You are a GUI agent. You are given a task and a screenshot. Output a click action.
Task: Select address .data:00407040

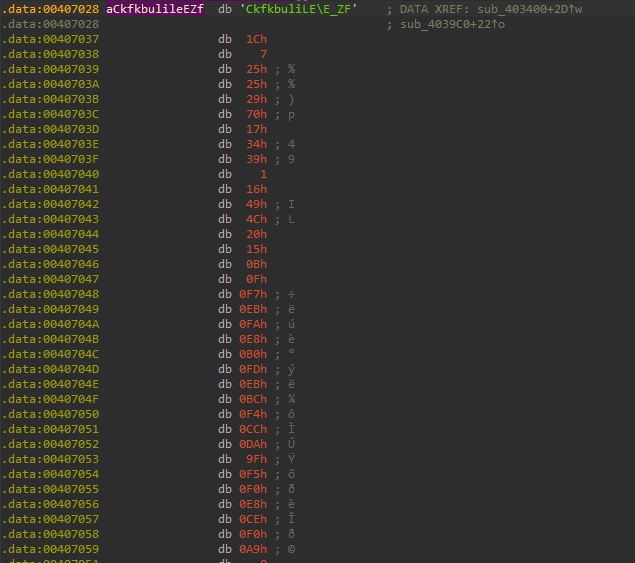pyautogui.click(x=50, y=174)
